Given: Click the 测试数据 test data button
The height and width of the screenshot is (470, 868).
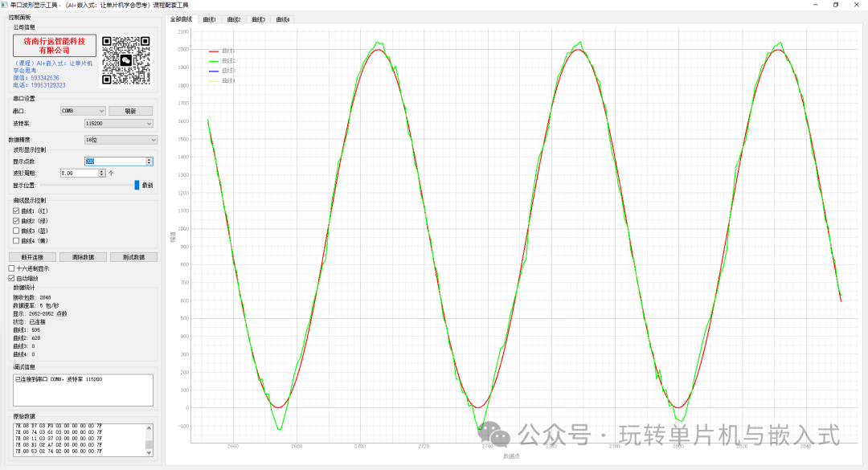Looking at the screenshot, I should [x=133, y=257].
